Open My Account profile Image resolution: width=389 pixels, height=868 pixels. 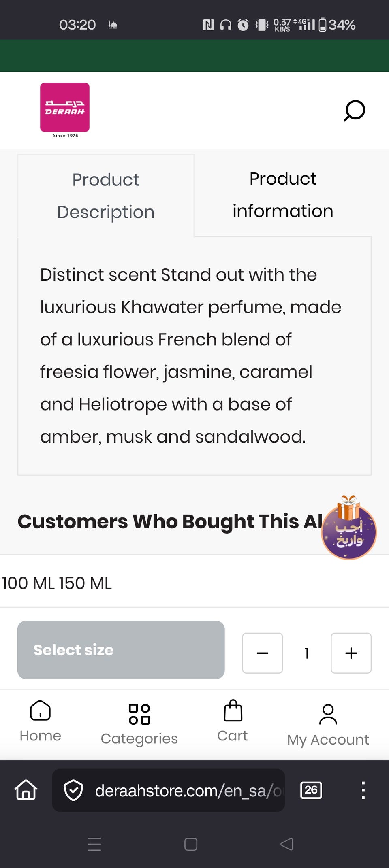pos(328,725)
